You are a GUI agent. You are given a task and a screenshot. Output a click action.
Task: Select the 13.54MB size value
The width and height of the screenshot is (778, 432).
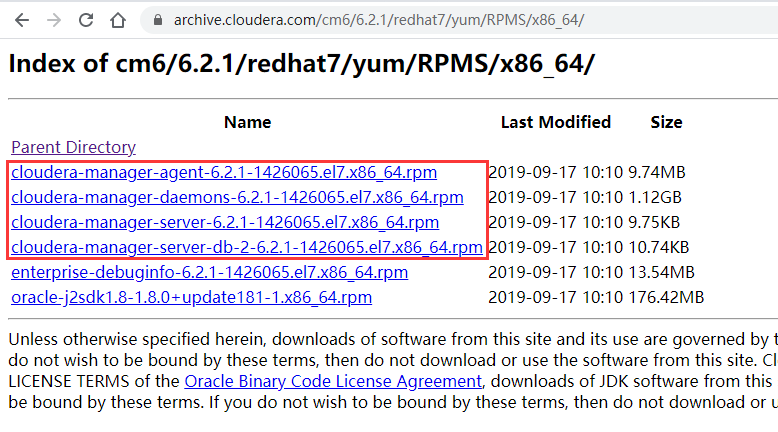click(x=661, y=272)
